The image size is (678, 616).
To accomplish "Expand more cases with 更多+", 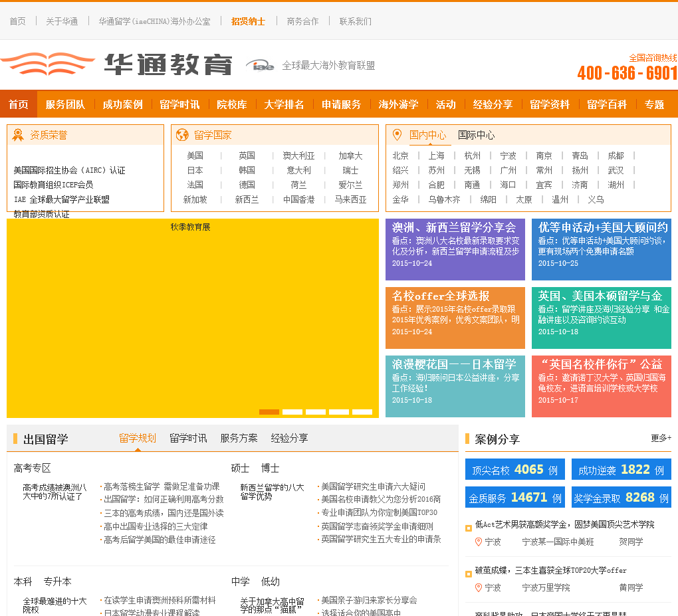I will click(x=661, y=439).
